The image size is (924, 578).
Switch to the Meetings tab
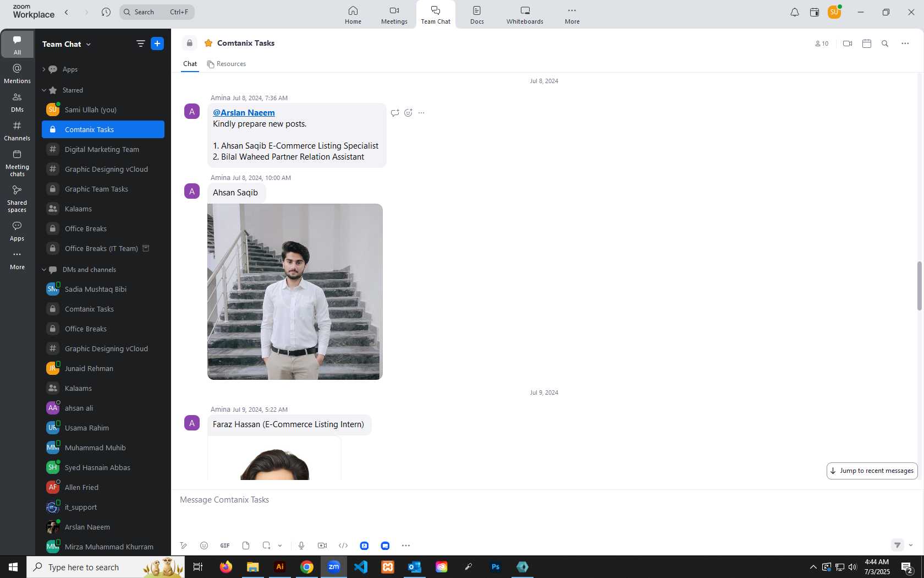pos(394,15)
